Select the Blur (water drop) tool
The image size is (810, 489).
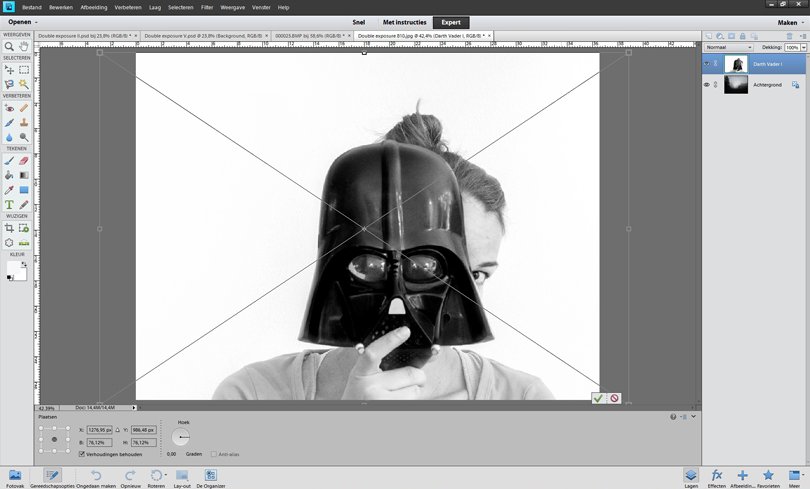9,137
